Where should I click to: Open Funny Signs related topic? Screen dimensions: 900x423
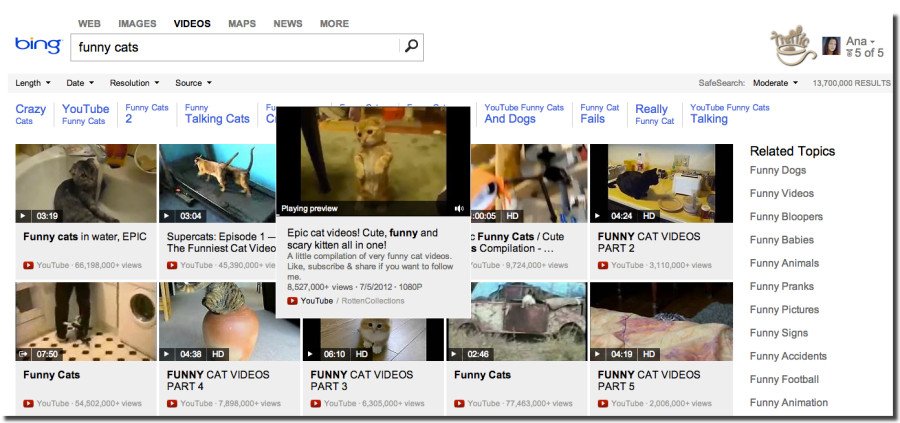click(x=779, y=333)
